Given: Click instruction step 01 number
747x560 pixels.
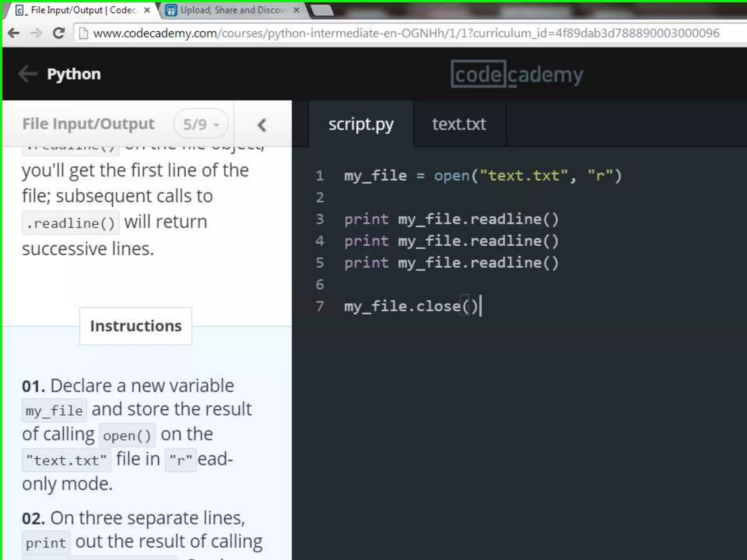Looking at the screenshot, I should pos(34,386).
